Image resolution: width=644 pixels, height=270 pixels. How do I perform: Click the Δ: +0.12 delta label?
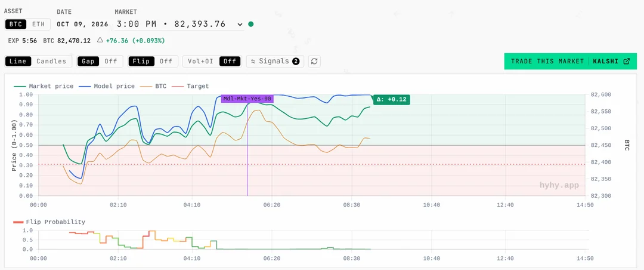tap(391, 99)
